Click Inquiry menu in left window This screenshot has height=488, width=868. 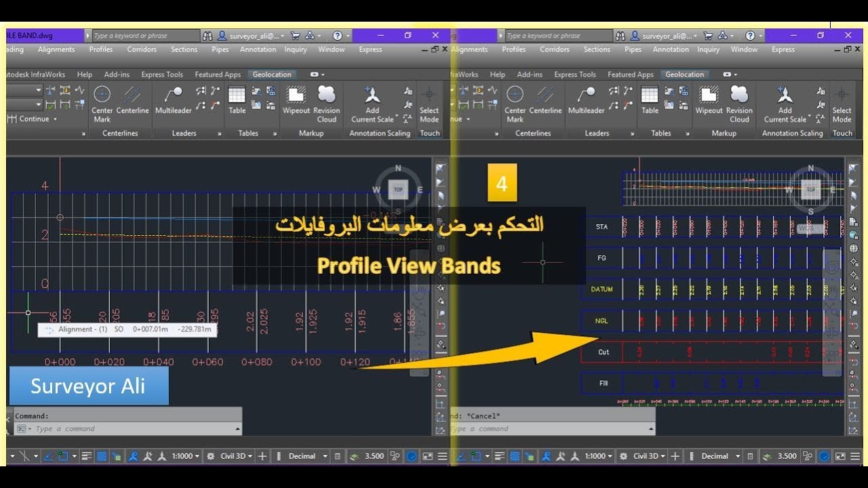click(x=296, y=49)
